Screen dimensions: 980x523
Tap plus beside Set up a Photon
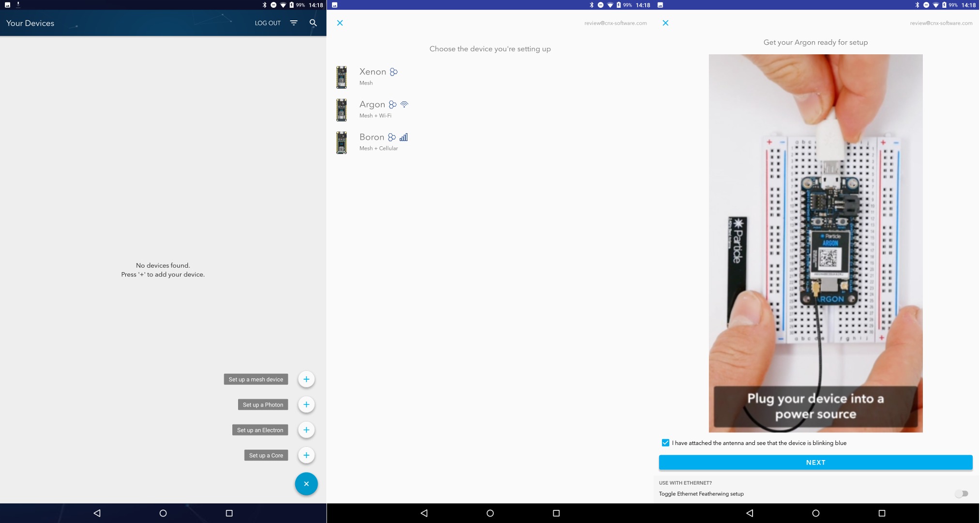coord(306,404)
